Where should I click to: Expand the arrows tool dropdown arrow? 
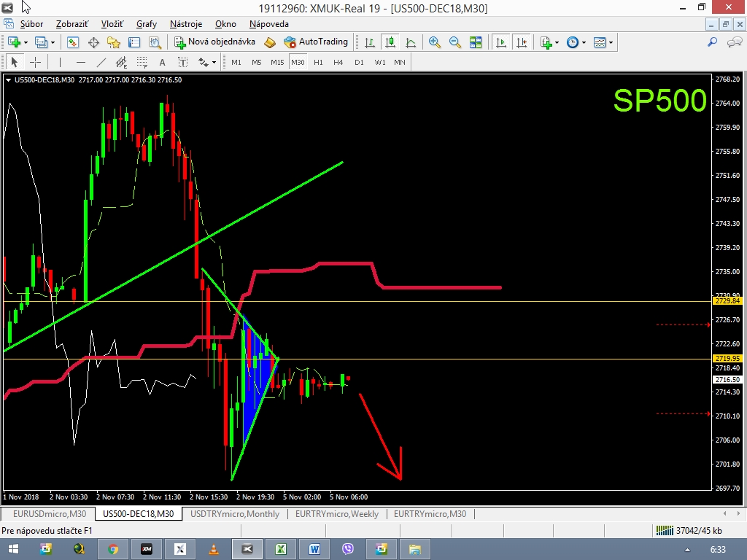[x=214, y=63]
